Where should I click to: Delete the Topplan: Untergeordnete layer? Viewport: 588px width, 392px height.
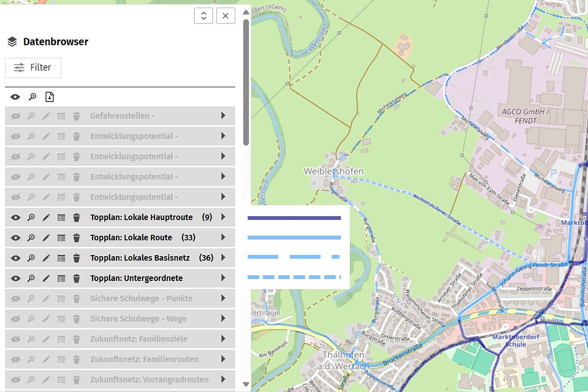(76, 278)
